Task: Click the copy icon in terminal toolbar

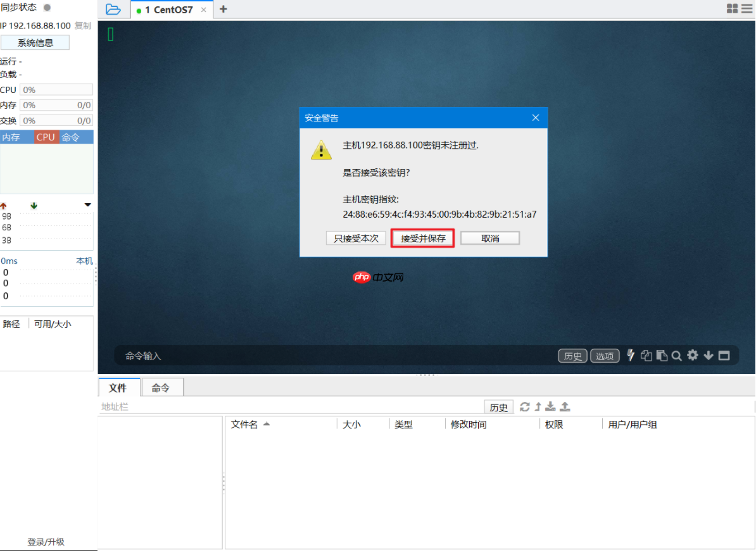Action: [x=646, y=355]
